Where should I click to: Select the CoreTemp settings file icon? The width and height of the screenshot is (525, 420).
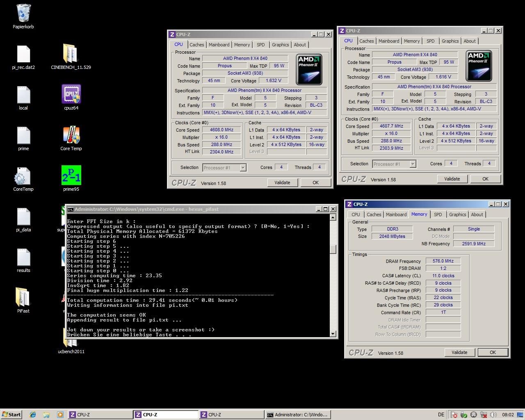(x=23, y=176)
